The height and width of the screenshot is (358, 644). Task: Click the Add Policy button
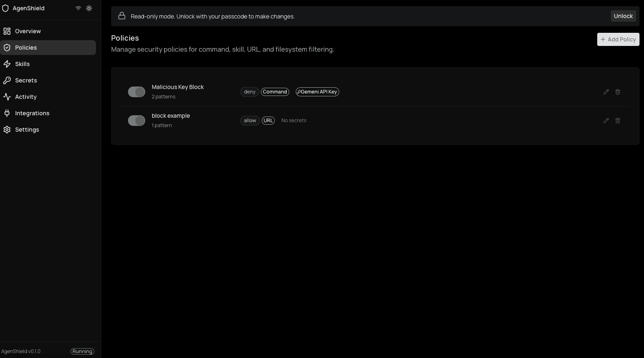[x=618, y=39]
